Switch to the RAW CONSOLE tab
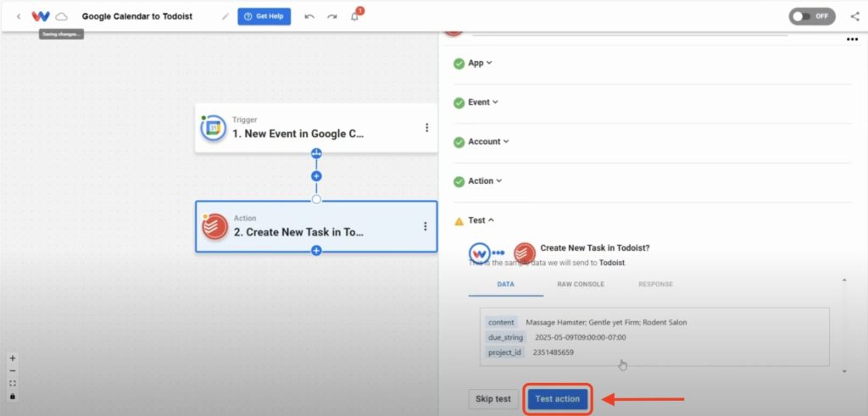Viewport: 868px width, 416px height. 581,285
